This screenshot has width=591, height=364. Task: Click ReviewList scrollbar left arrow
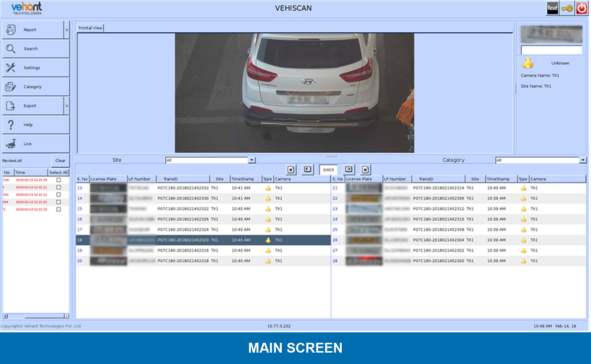point(5,316)
